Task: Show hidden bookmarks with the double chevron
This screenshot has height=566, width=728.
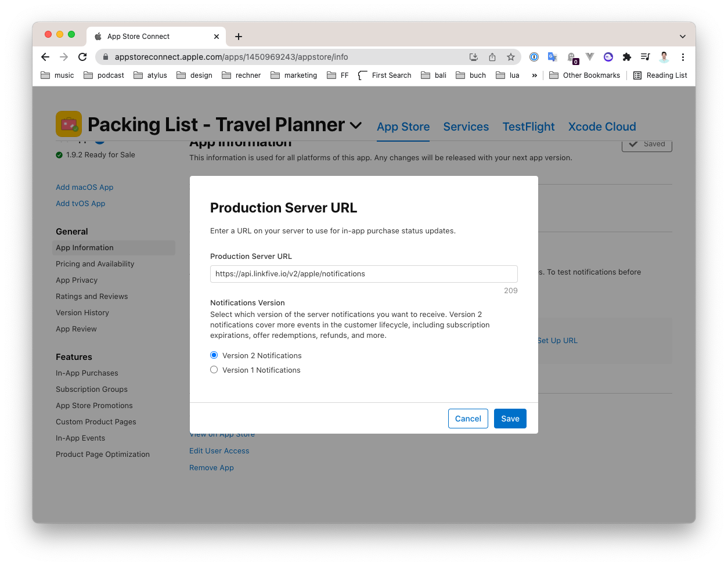Action: (x=534, y=75)
